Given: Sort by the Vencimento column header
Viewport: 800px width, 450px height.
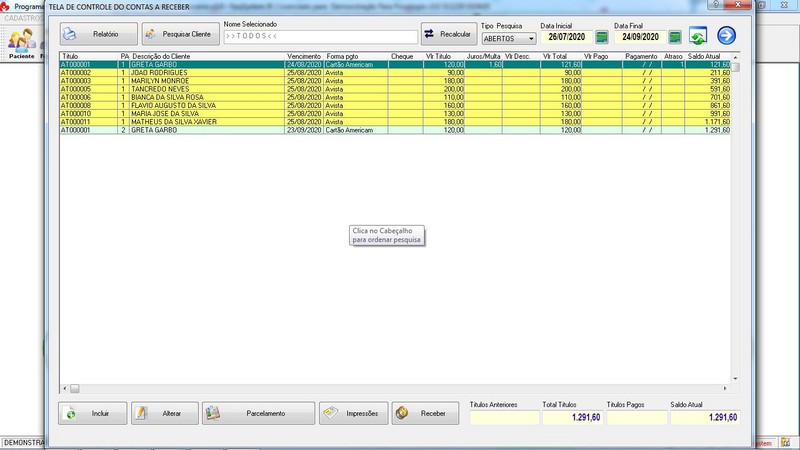Looking at the screenshot, I should 304,56.
